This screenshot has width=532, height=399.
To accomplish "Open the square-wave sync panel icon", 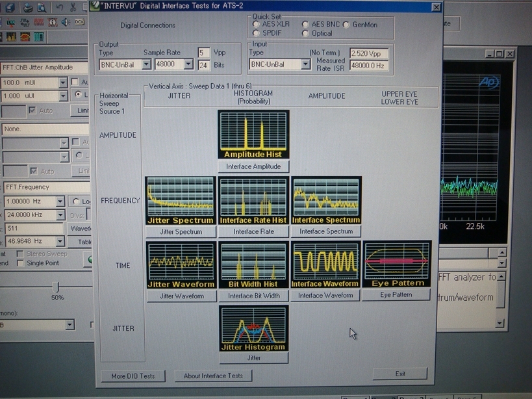I will 25,22.
